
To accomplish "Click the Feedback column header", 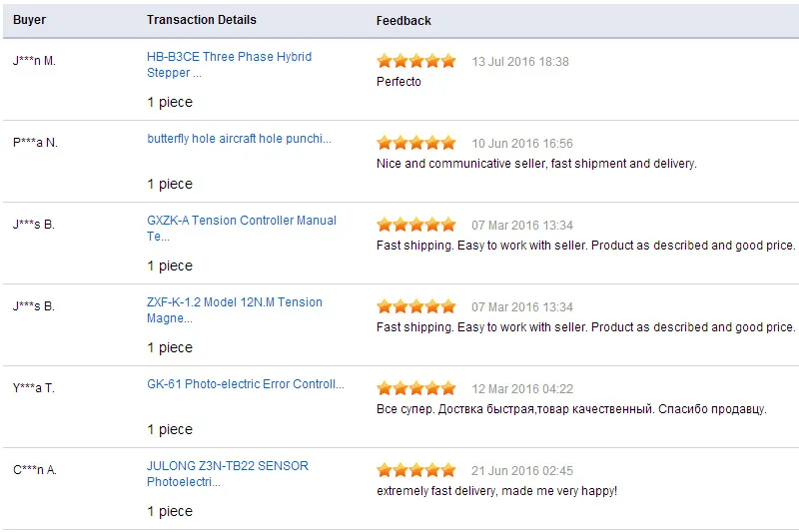I will 403,20.
